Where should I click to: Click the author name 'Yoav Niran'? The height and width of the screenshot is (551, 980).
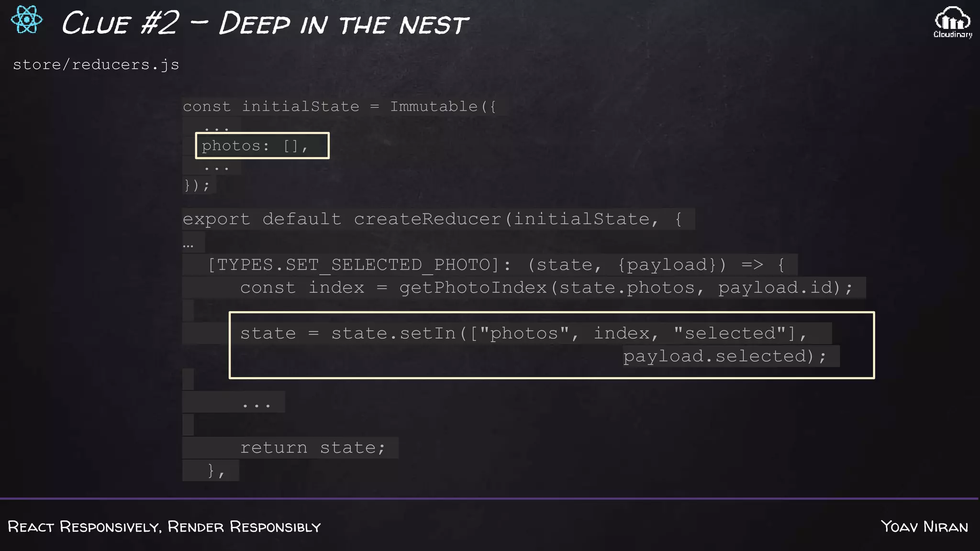click(x=924, y=527)
